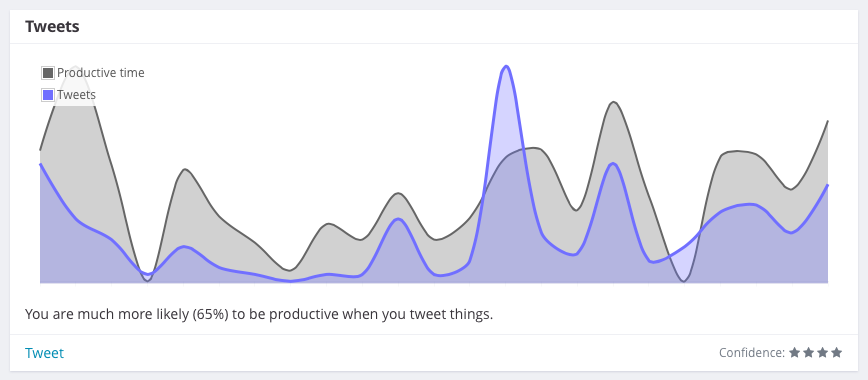Select the fourth Confidence star
This screenshot has width=868, height=380.
[x=836, y=352]
